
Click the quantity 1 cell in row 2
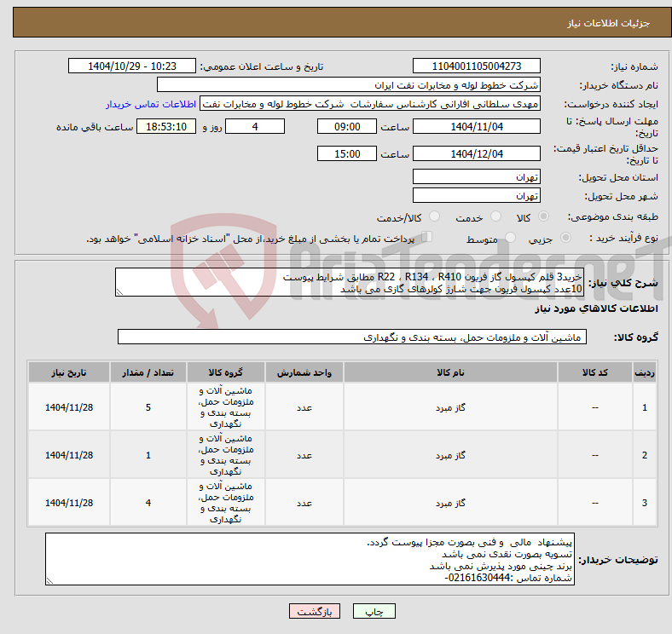pos(148,455)
